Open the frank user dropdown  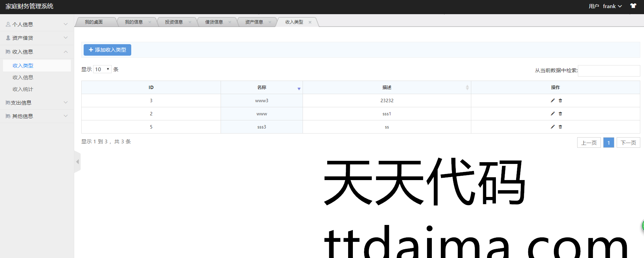click(x=612, y=6)
